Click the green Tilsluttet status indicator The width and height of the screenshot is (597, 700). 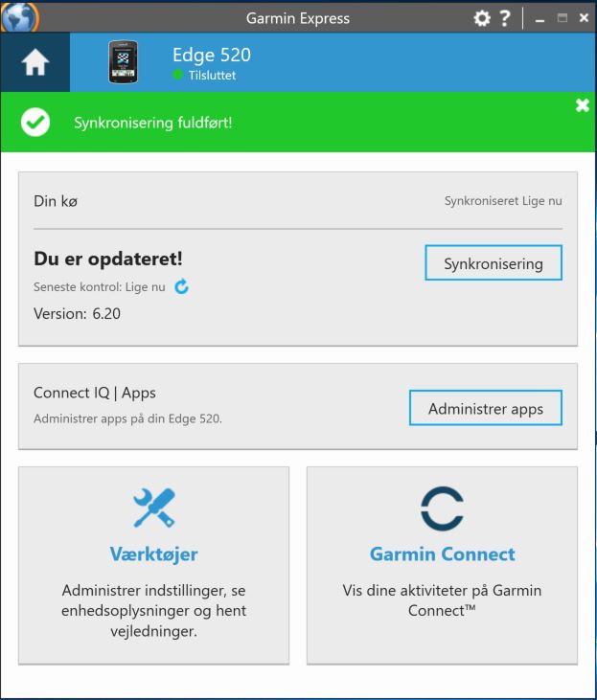pyautogui.click(x=177, y=75)
